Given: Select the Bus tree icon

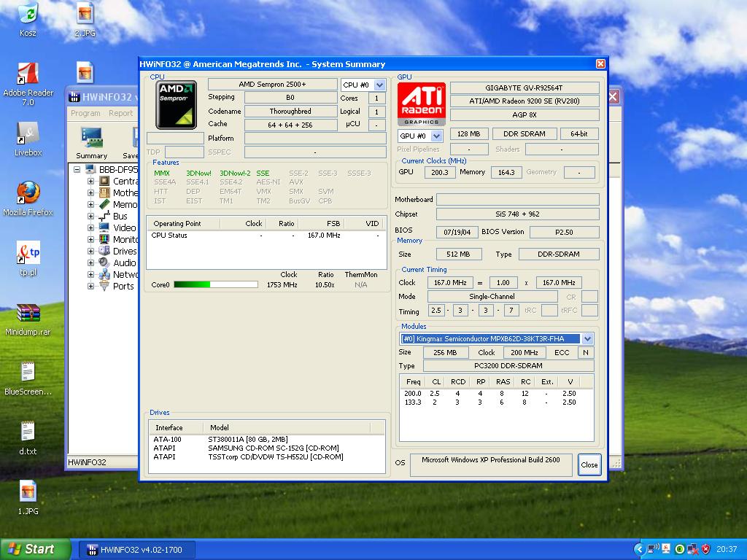Looking at the screenshot, I should coord(104,216).
